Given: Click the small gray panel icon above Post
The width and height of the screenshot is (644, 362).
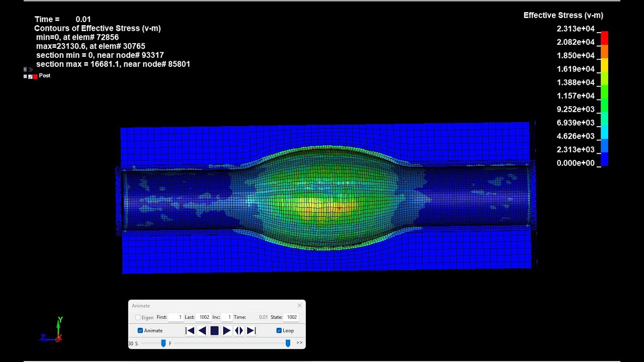Looking at the screenshot, I should 25,69.
